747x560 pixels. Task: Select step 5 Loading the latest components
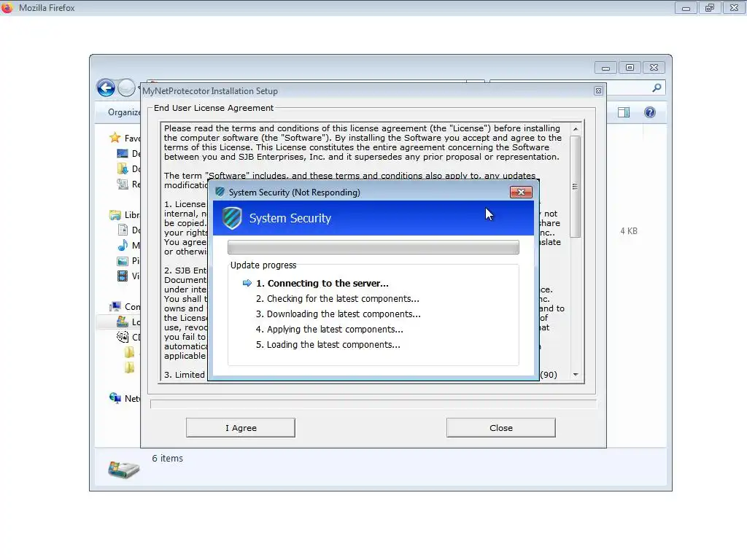coord(328,344)
